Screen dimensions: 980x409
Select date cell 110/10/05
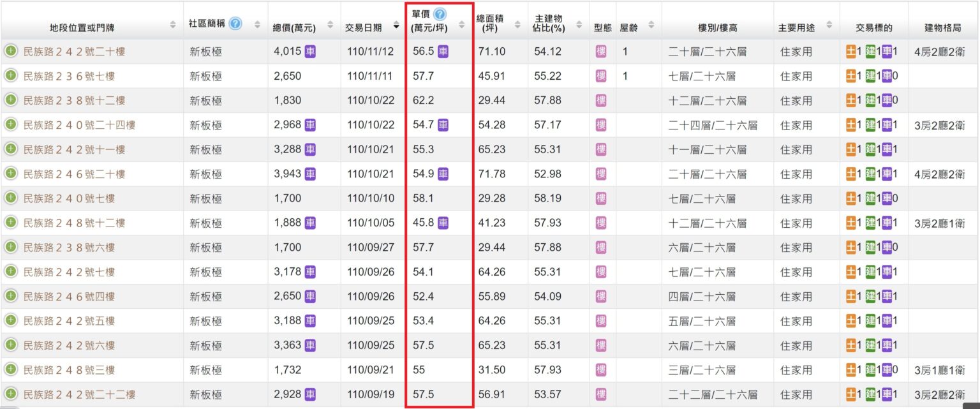coord(371,223)
